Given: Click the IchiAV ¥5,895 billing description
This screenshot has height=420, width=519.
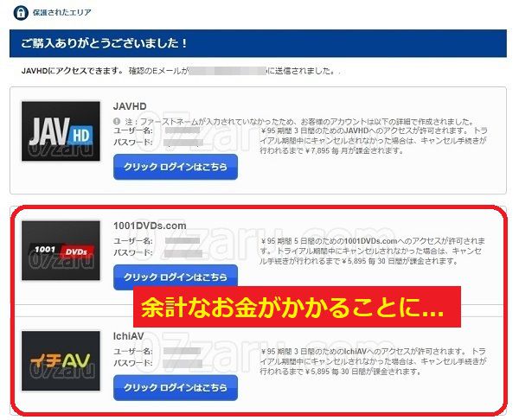Looking at the screenshot, I should [x=373, y=361].
